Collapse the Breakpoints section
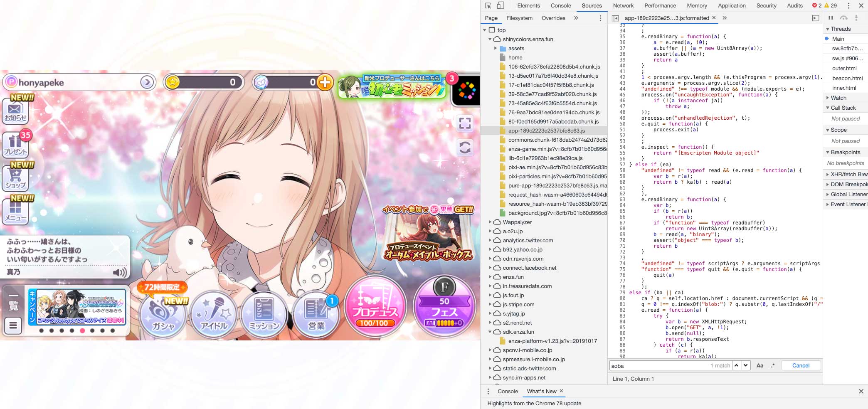The image size is (868, 409). tap(828, 153)
